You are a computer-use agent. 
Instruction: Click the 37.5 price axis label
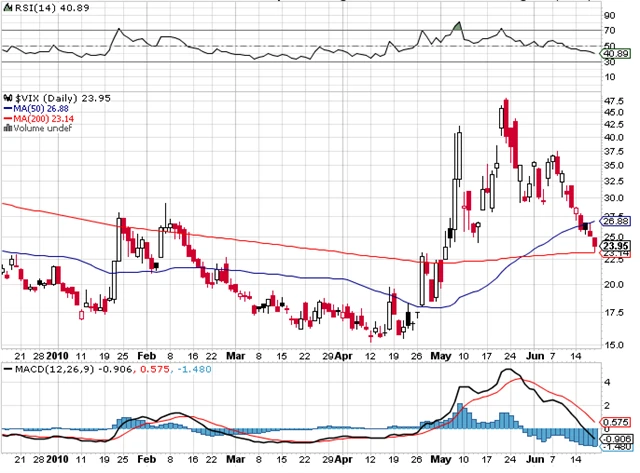613,151
